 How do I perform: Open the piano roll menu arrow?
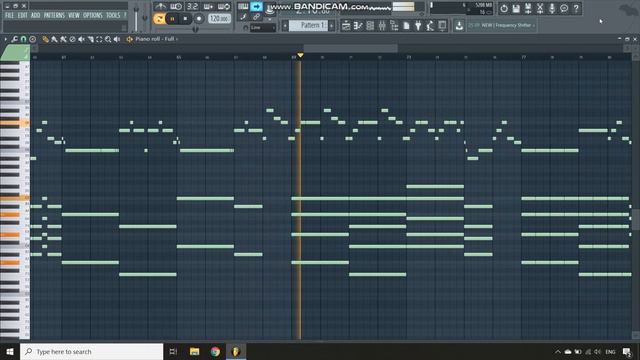click(x=5, y=39)
